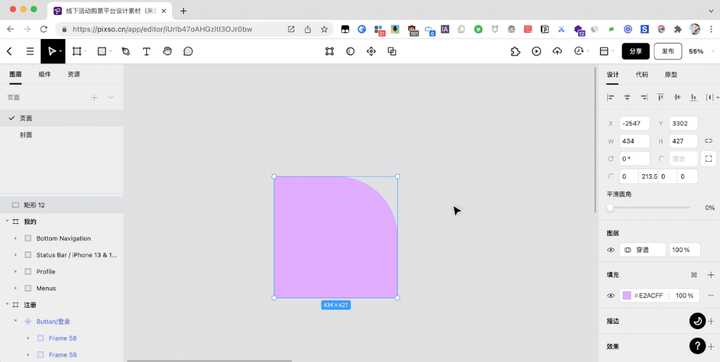The height and width of the screenshot is (362, 720).
Task: Open the help question mark button
Action: (x=698, y=345)
